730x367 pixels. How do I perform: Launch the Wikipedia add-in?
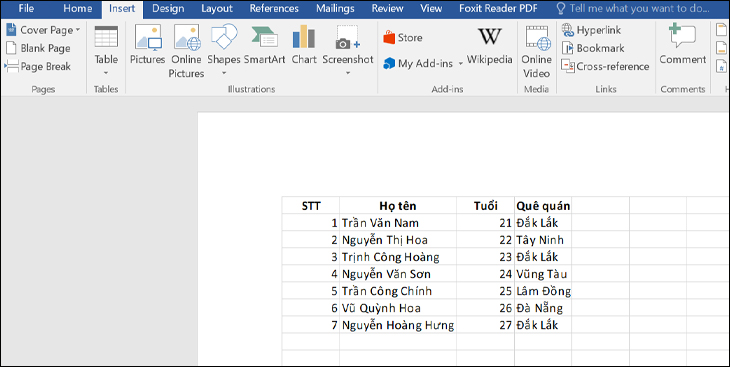point(489,47)
